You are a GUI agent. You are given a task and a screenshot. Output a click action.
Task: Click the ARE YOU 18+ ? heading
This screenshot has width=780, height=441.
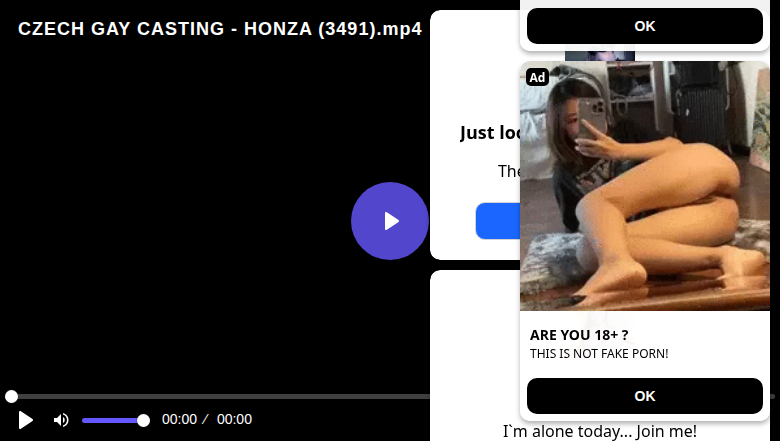pyautogui.click(x=579, y=335)
